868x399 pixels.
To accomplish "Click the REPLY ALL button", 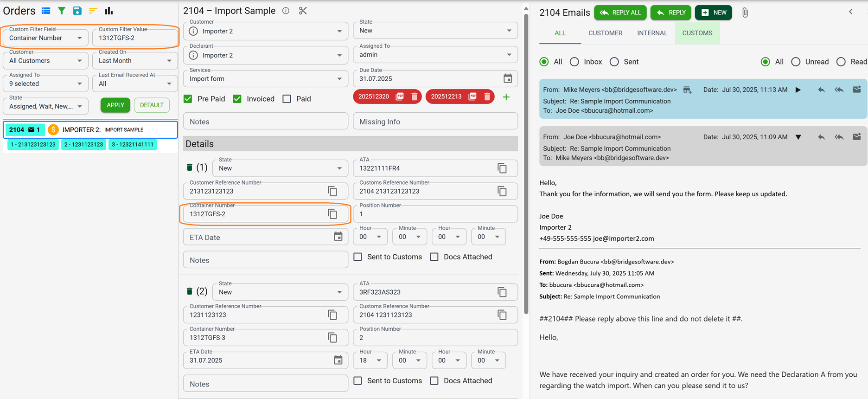I will pos(620,13).
